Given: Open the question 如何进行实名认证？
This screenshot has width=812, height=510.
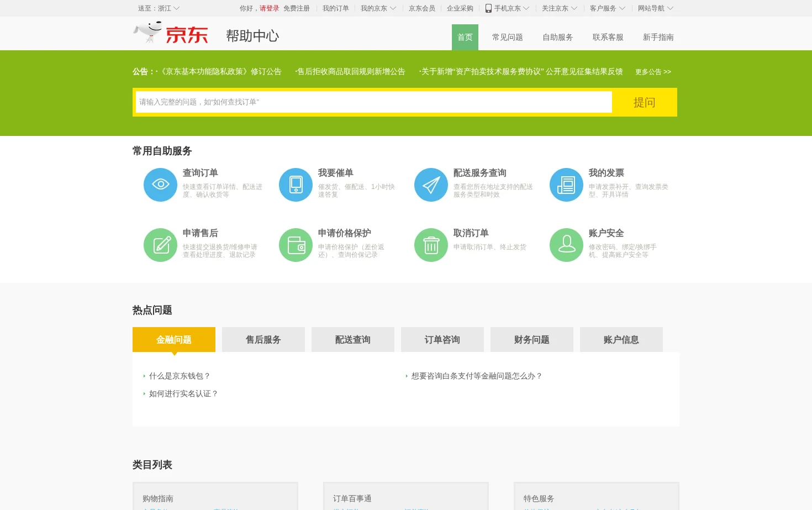Looking at the screenshot, I should (x=183, y=393).
